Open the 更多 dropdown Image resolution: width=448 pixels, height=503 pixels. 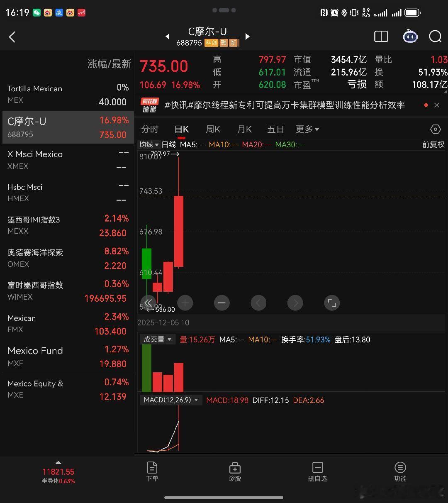coord(307,129)
